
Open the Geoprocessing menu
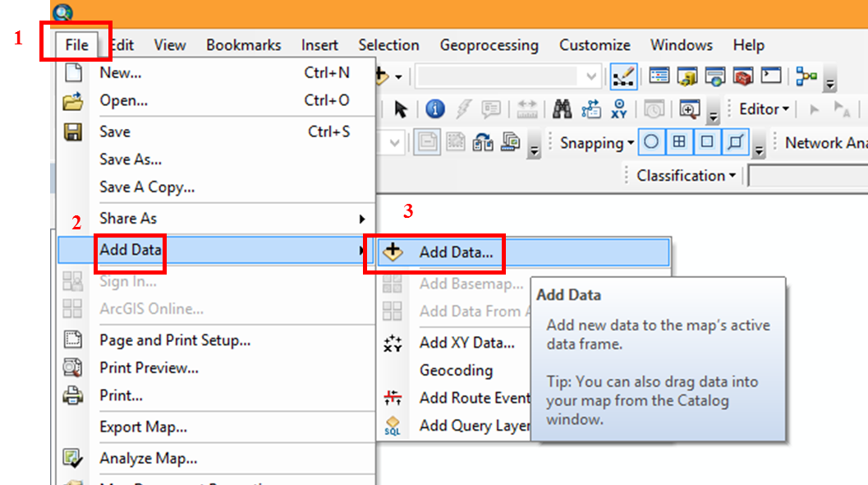tap(489, 45)
